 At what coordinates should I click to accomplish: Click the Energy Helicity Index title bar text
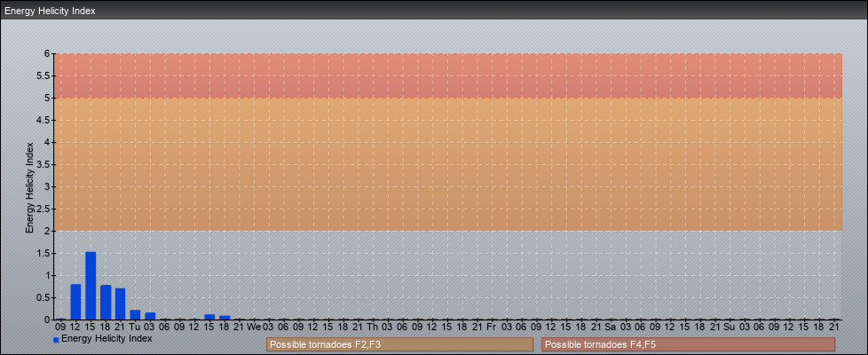(50, 11)
